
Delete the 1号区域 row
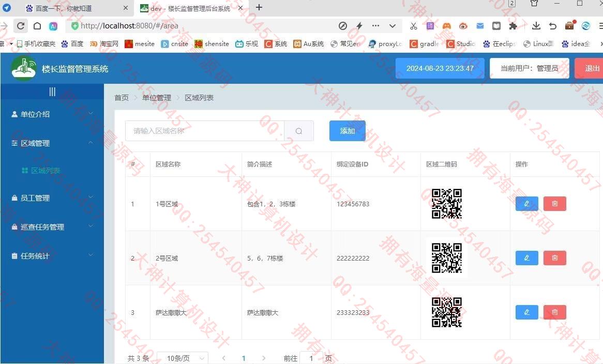(x=555, y=204)
